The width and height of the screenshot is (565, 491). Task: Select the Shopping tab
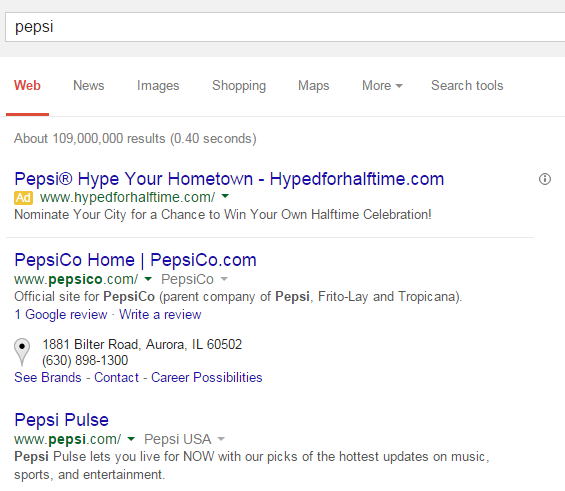239,86
